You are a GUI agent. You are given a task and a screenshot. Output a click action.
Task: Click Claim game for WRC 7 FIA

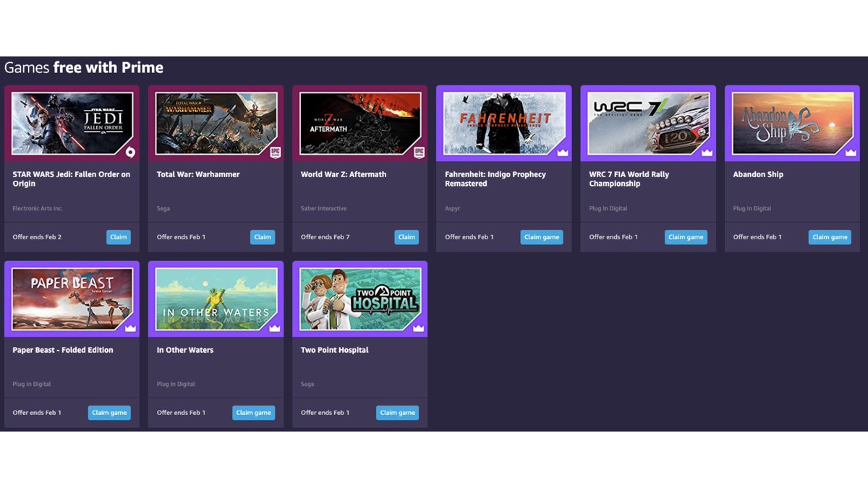(x=686, y=237)
